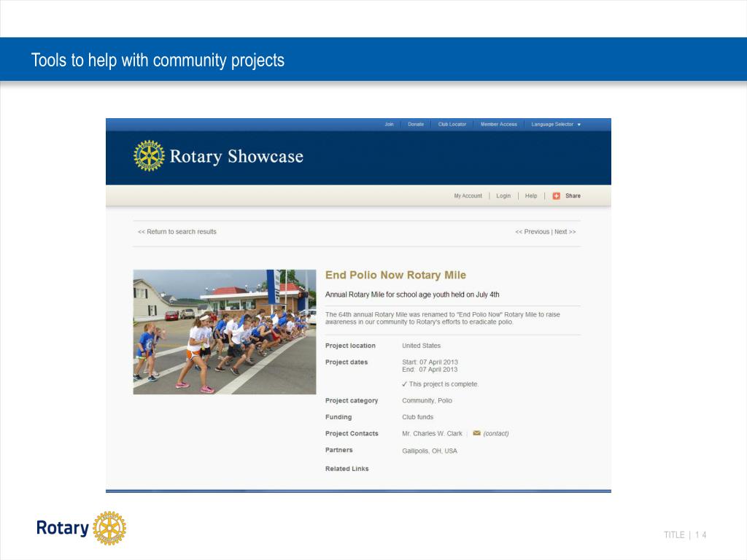Image resolution: width=747 pixels, height=560 pixels.
Task: Click the Community, Polio category value
Action: (427, 400)
